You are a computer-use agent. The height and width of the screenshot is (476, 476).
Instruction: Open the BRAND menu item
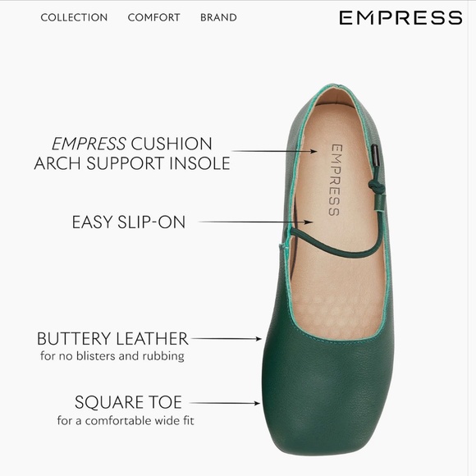tap(218, 17)
